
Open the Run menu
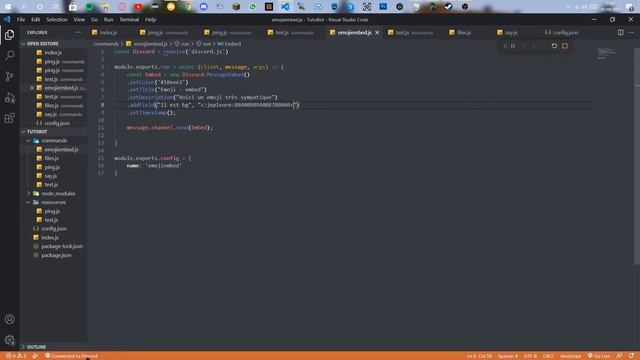109,20
